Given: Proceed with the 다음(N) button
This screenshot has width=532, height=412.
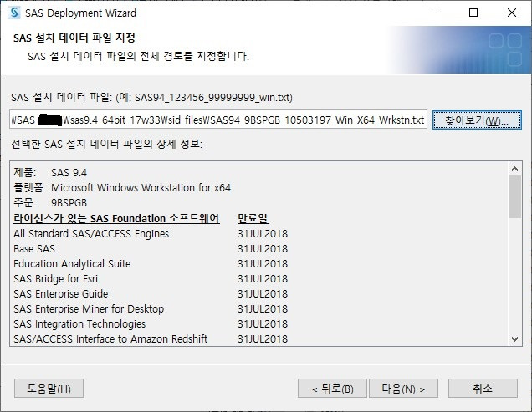Looking at the screenshot, I should (403, 389).
